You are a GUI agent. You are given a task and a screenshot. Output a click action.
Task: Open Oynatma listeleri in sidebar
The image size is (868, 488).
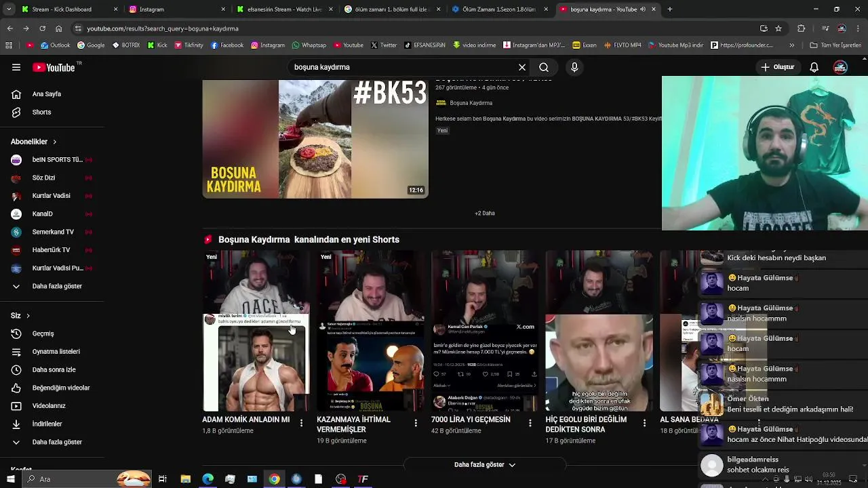[x=56, y=352]
